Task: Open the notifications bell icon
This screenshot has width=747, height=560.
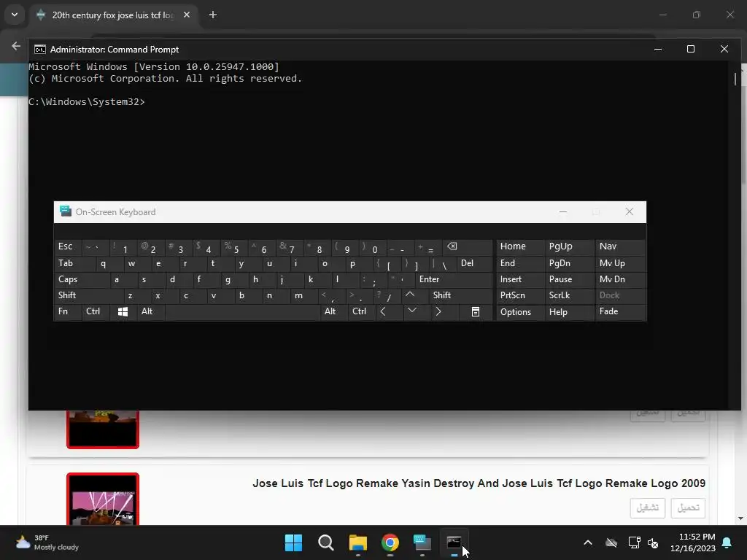Action: [727, 542]
